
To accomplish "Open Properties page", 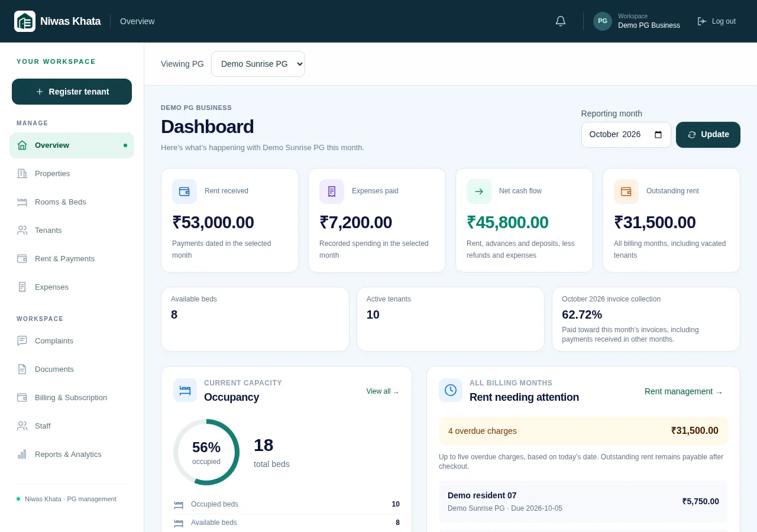I will pos(72,174).
